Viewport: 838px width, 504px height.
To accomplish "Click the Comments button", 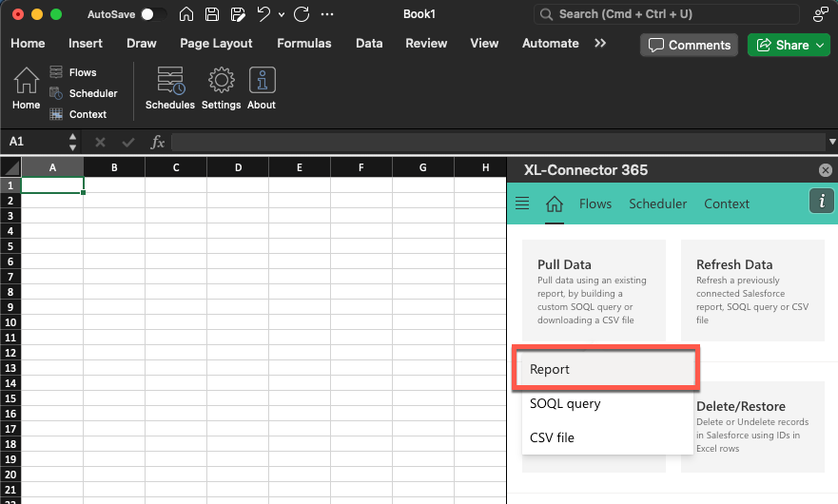I will point(690,45).
